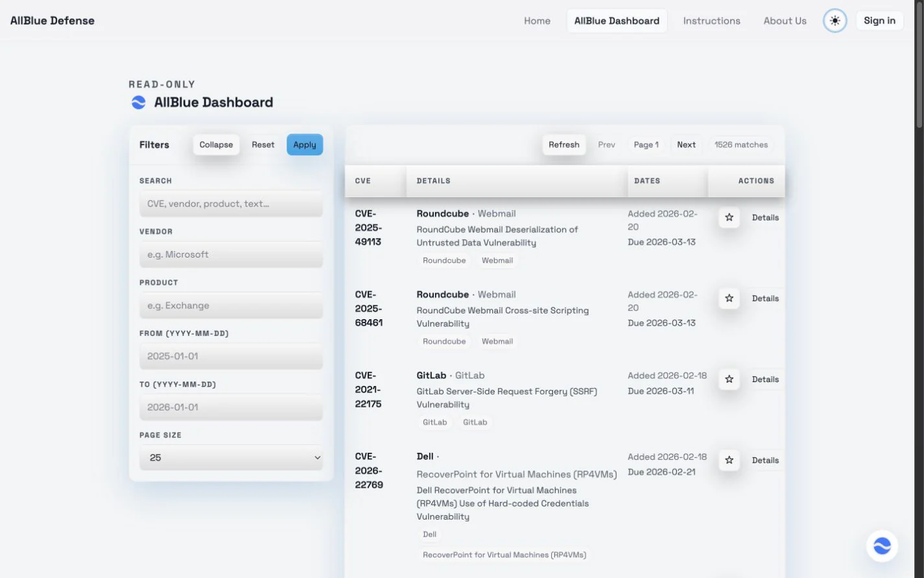The image size is (924, 578).
Task: Click the DATES column header
Action: pos(647,181)
